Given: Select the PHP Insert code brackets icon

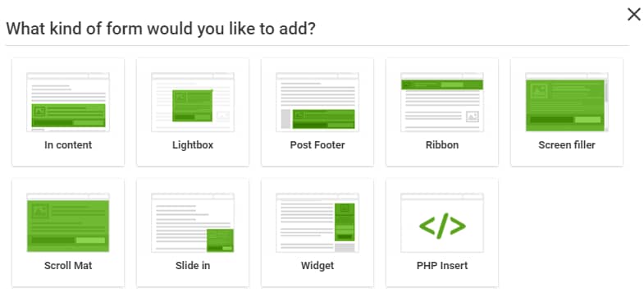Looking at the screenshot, I should click(x=442, y=226).
